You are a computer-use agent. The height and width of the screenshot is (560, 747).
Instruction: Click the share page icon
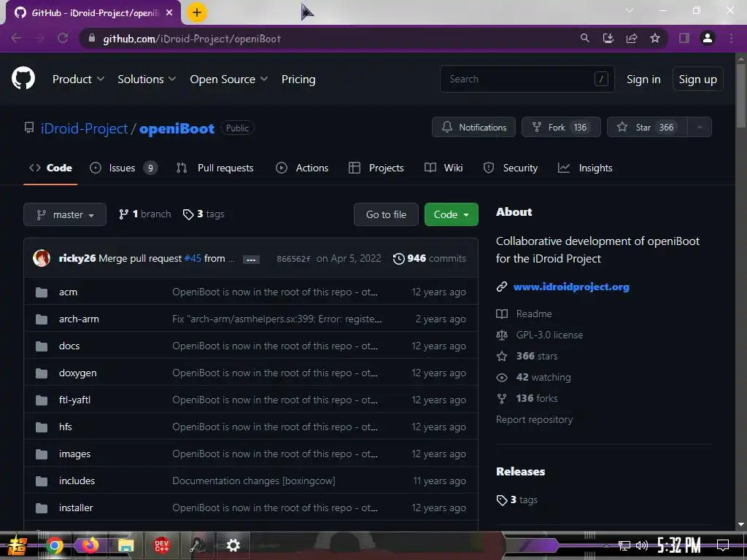click(x=632, y=38)
